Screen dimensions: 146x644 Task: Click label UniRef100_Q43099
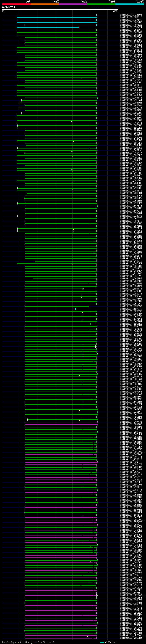(x=131, y=93)
